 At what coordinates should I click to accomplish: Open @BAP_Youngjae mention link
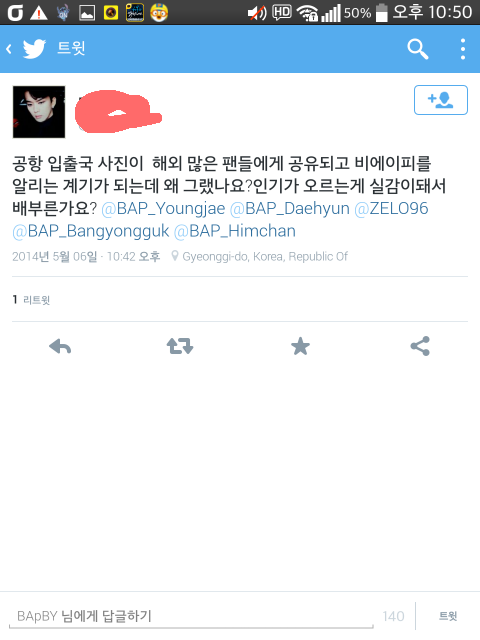point(163,209)
